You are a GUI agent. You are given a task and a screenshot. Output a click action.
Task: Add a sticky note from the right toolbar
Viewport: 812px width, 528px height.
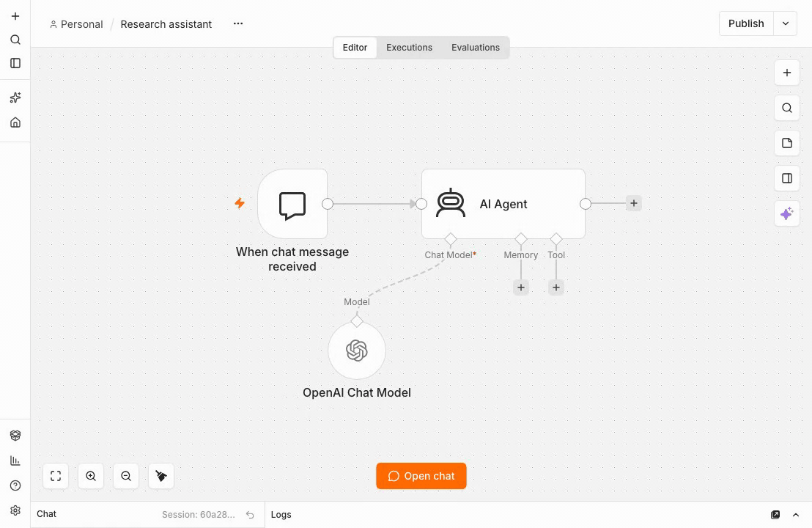coord(786,144)
